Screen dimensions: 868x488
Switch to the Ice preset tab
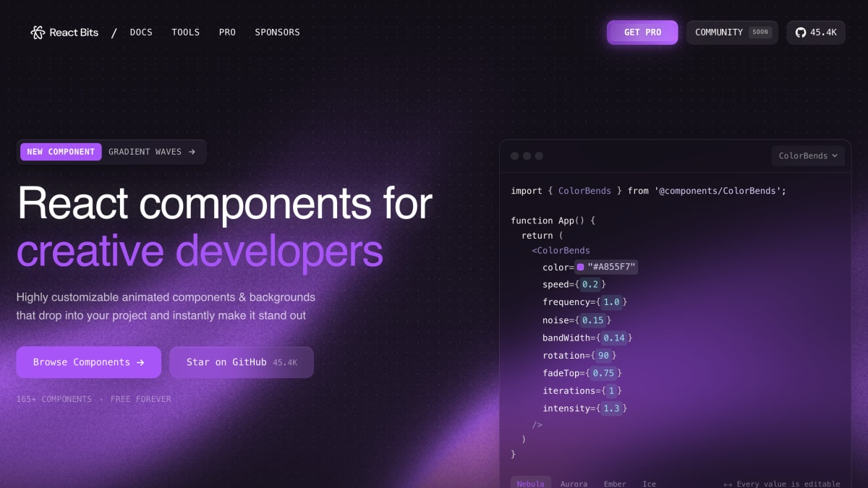649,483
